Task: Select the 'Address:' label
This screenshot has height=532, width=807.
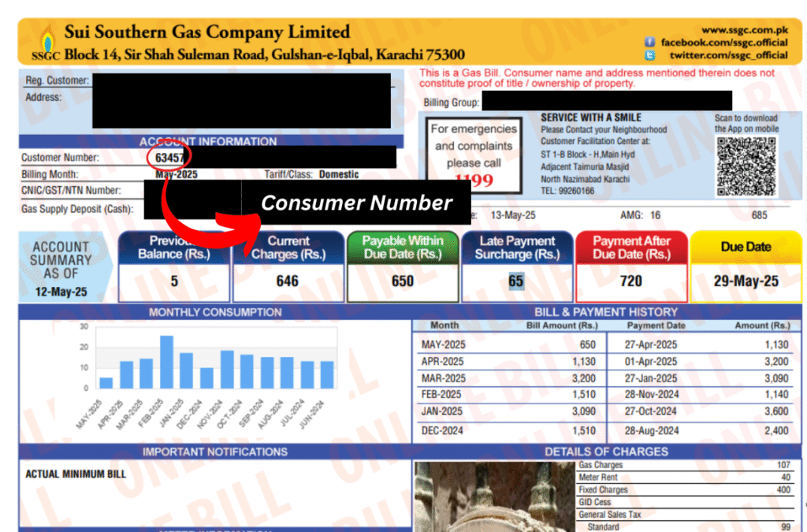Action: tap(43, 97)
